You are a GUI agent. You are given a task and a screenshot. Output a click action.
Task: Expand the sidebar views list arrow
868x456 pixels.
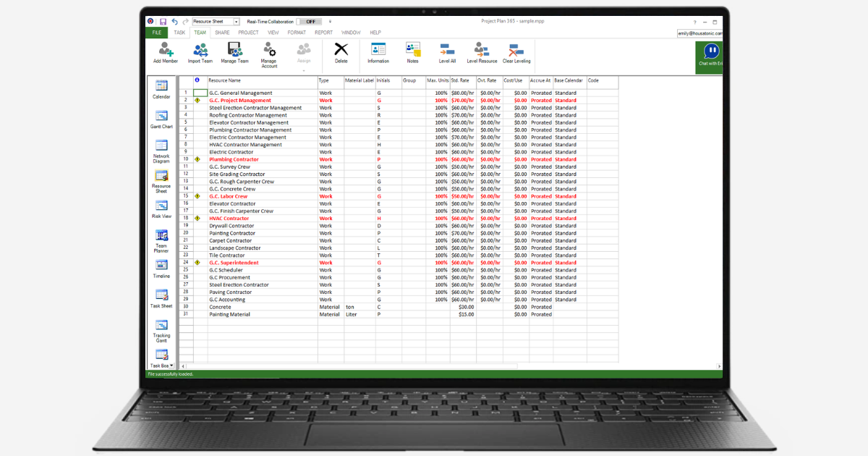171,366
